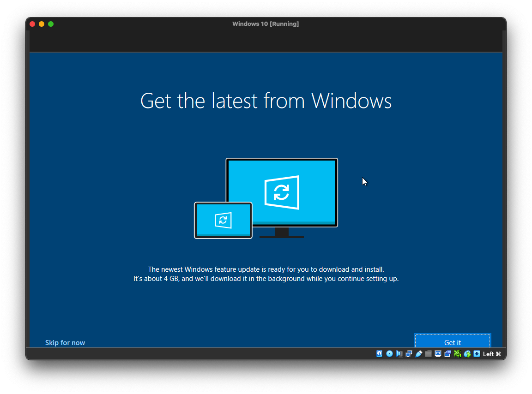Click the Left ⌘ host key label
The width and height of the screenshot is (532, 394).
(x=491, y=354)
